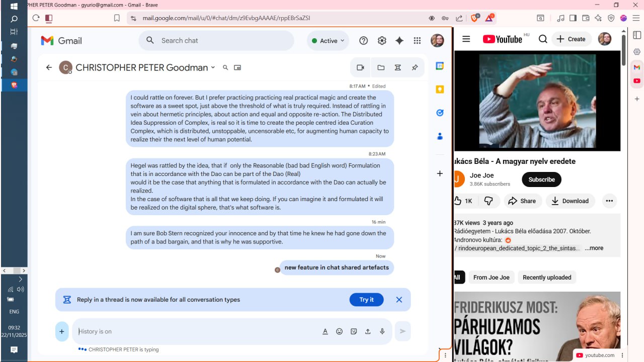Open Google Keep in side panel

440,89
